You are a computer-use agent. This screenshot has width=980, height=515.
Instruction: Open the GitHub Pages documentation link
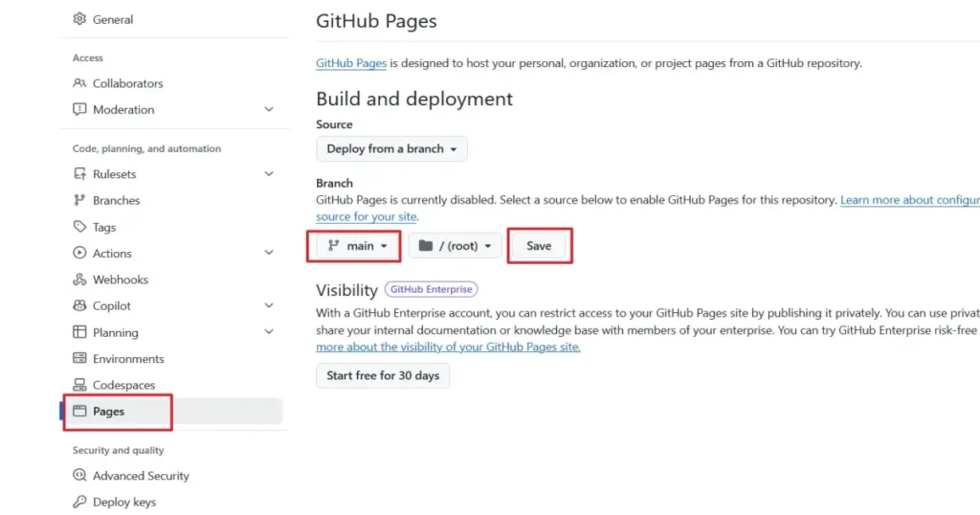click(351, 63)
